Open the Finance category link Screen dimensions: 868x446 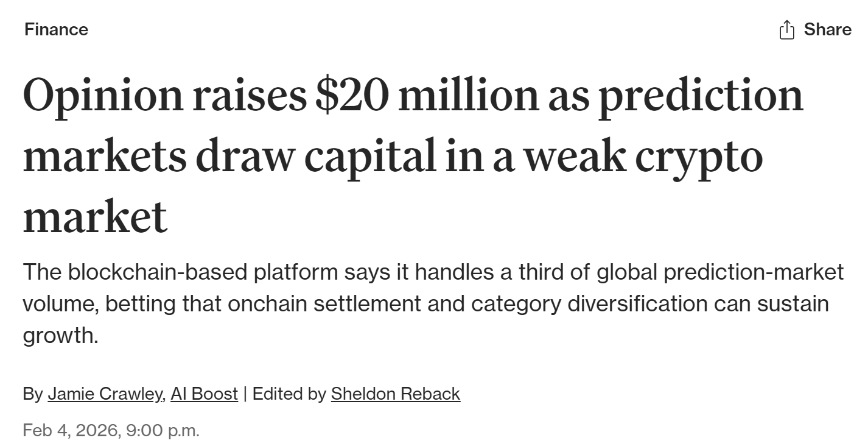click(x=56, y=29)
